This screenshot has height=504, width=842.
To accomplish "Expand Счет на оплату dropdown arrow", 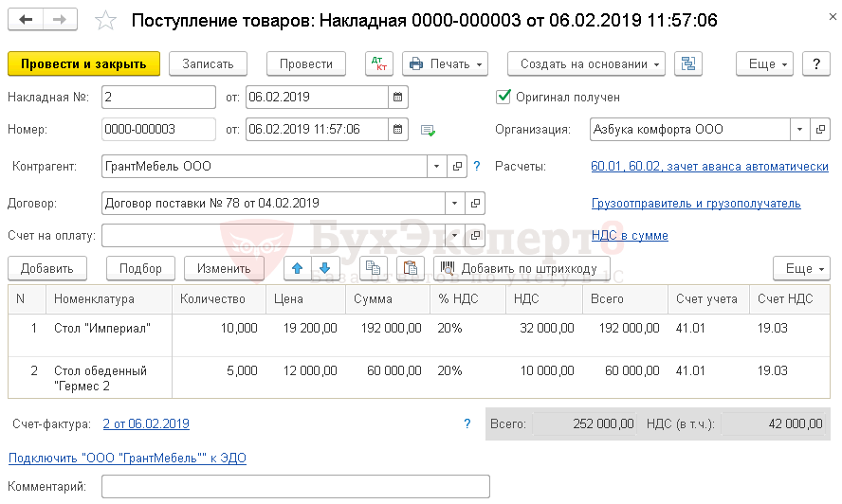I will coord(455,235).
